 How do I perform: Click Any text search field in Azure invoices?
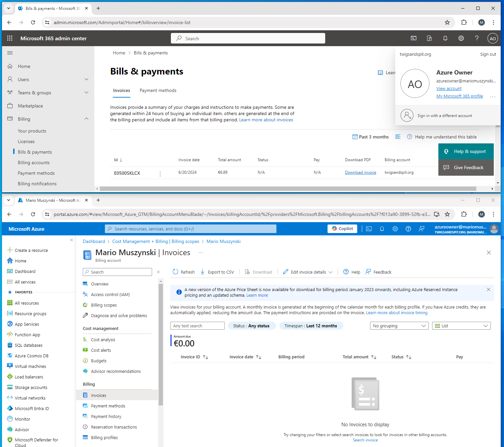[197, 326]
